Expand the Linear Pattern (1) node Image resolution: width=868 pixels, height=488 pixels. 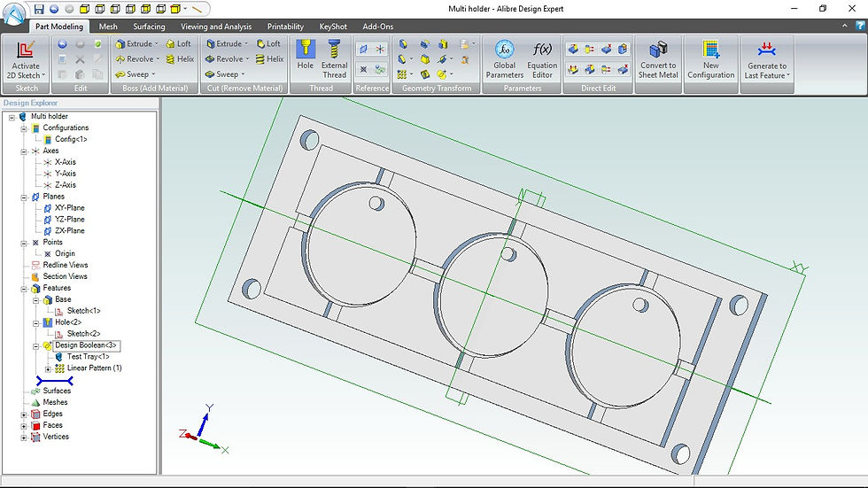coord(48,369)
